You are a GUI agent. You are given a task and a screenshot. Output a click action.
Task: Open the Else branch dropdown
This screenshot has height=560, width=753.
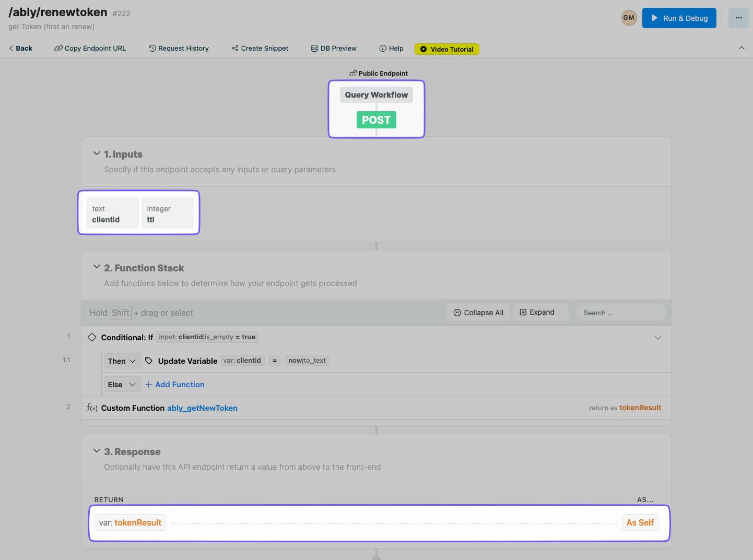[x=122, y=385]
